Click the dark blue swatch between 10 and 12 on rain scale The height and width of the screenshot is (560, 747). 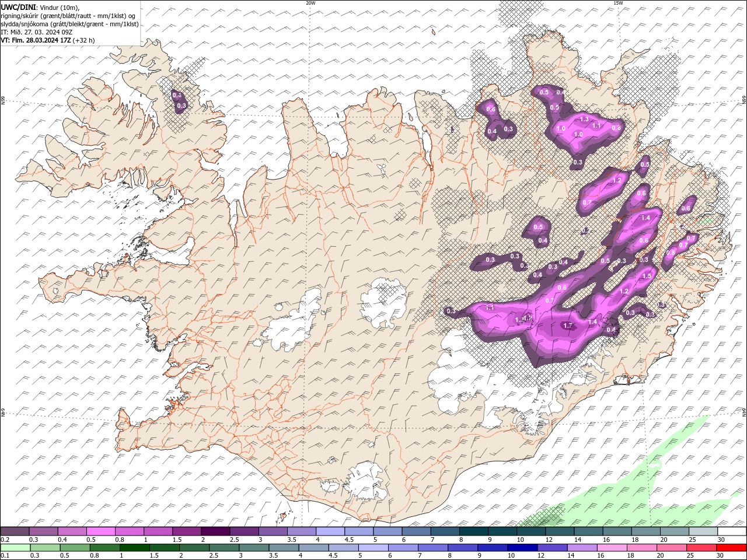522,547
